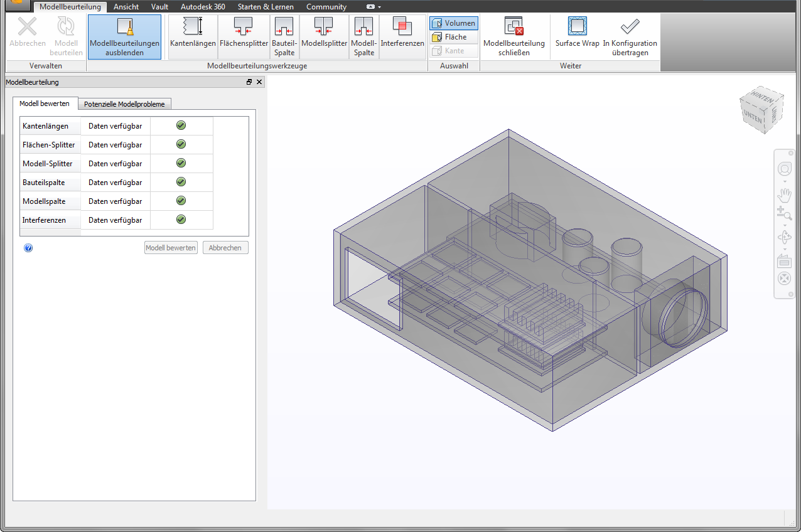The image size is (801, 532).
Task: Select the Bauteil-Spalte tool
Action: [284, 37]
